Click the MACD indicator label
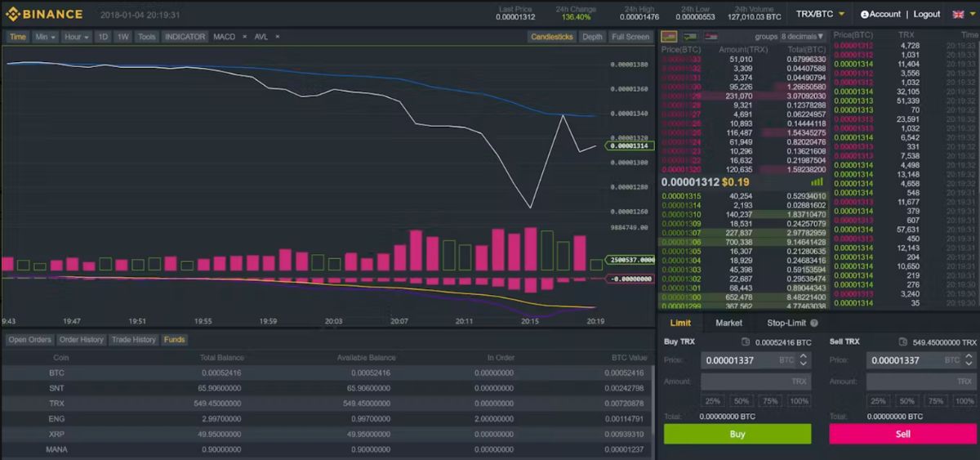Viewport: 980px width, 460px height. 224,37
